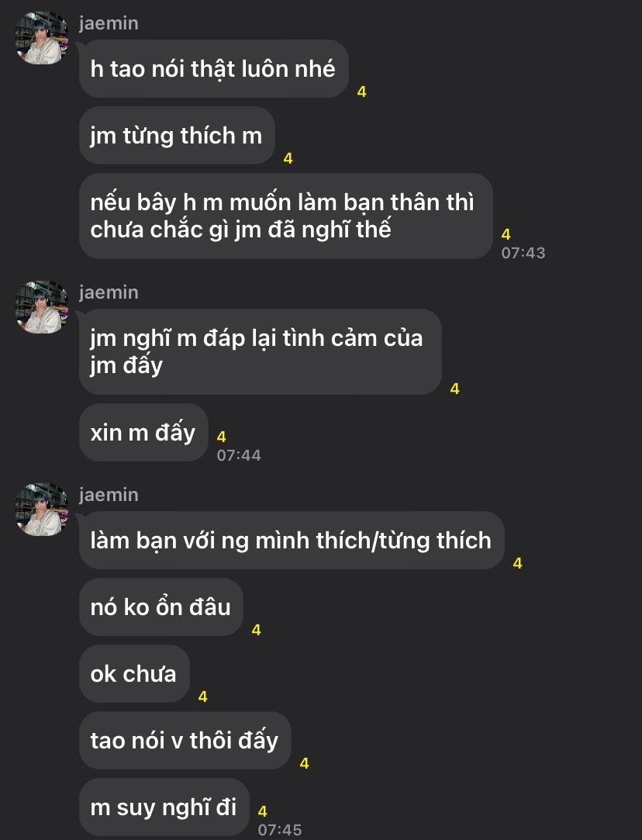Viewport: 642px width, 840px height.
Task: Select the 'nếu bây h m muốn' message bubble
Action: [x=286, y=216]
